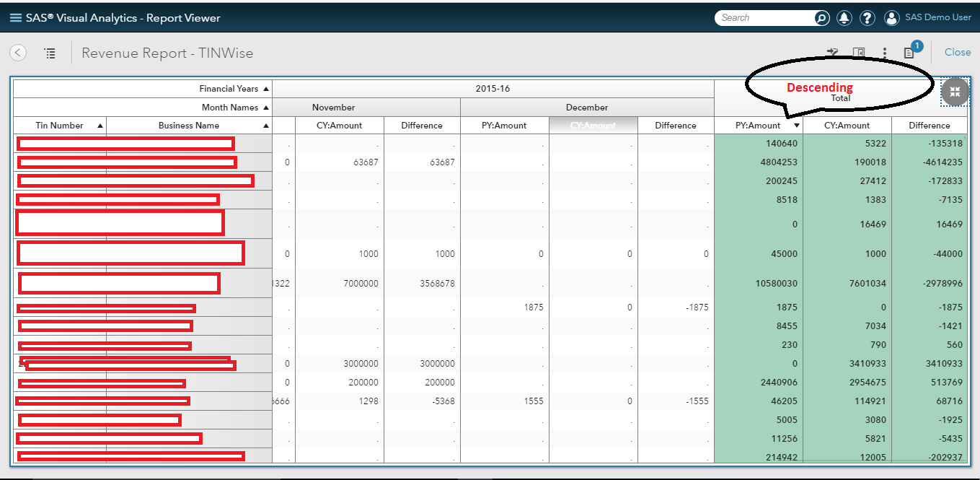
Task: Select the cell with value 16469 under Difference
Action: tap(930, 224)
